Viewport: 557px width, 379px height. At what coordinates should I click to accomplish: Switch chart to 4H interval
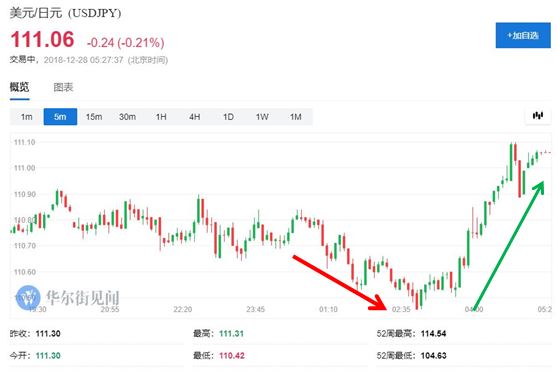coord(194,117)
